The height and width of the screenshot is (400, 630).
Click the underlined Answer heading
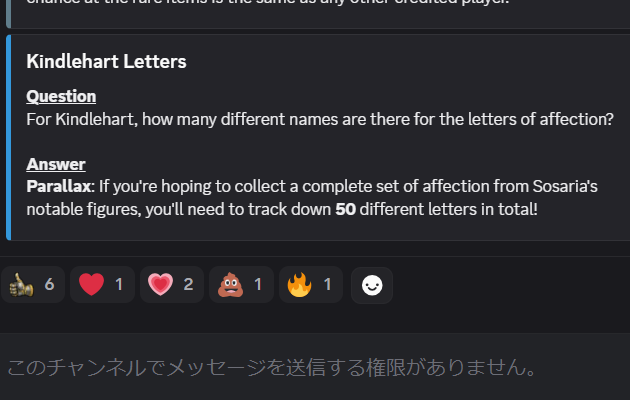[x=56, y=164]
